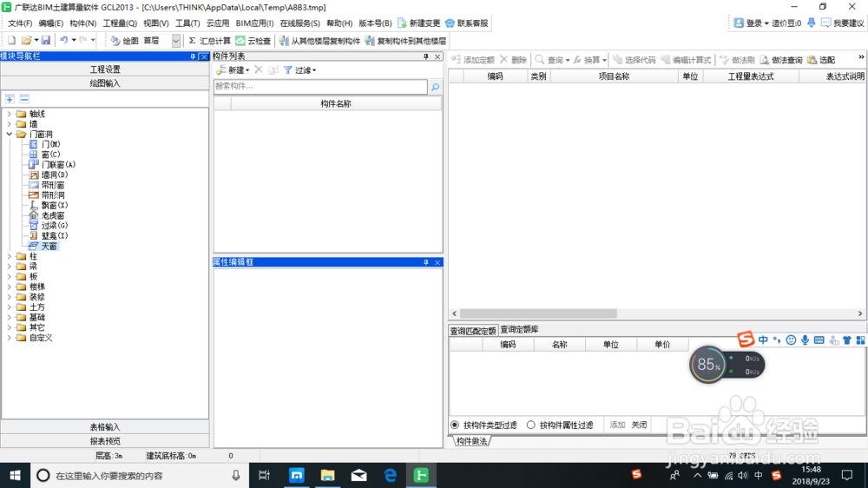Click the 绘图输入 button
868x488 pixels.
(105, 83)
